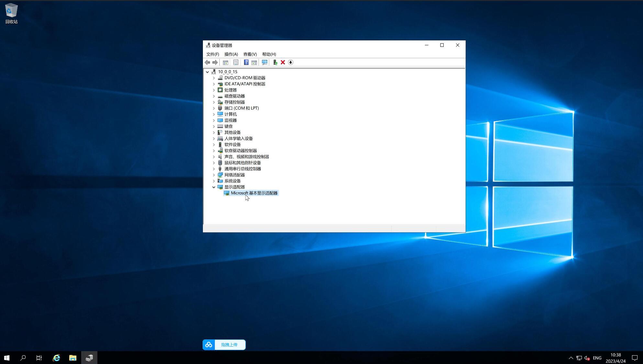Open Task View on taskbar
The image size is (643, 364).
pyautogui.click(x=39, y=358)
